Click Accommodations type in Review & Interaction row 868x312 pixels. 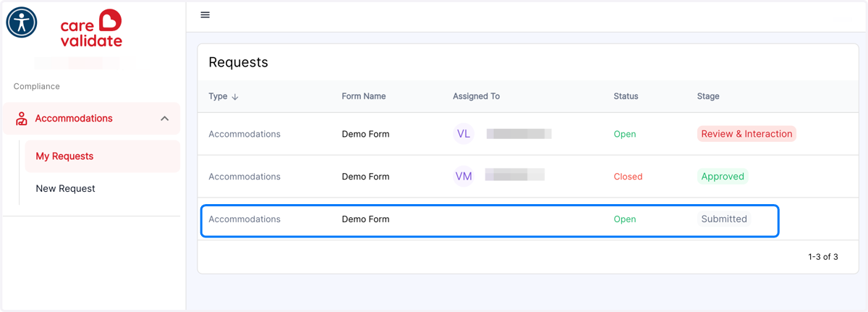click(244, 134)
